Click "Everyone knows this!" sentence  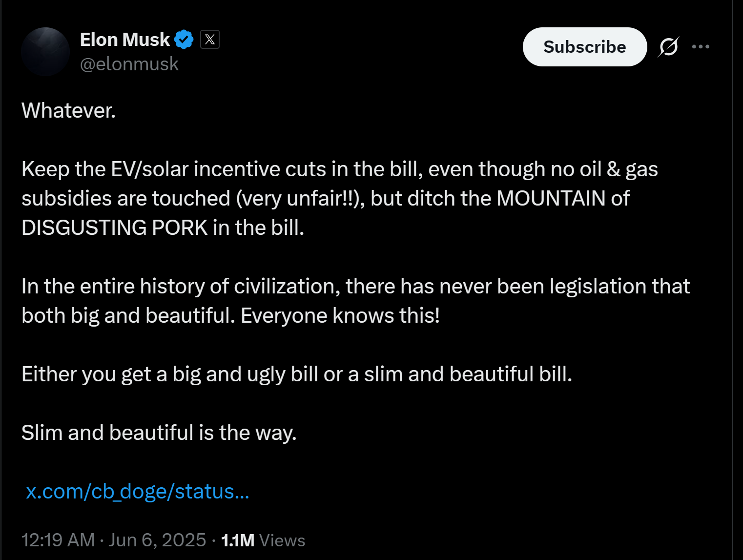[x=340, y=315]
